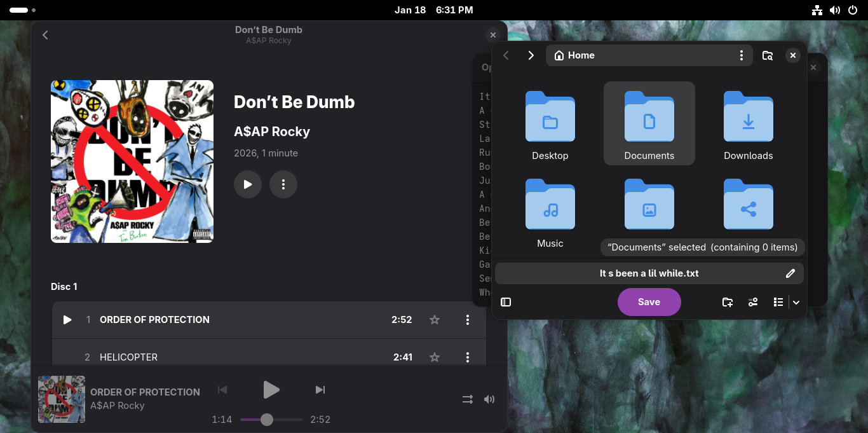This screenshot has height=433, width=868.
Task: Play track ORDER OF PROTECTION from list
Action: (x=67, y=320)
